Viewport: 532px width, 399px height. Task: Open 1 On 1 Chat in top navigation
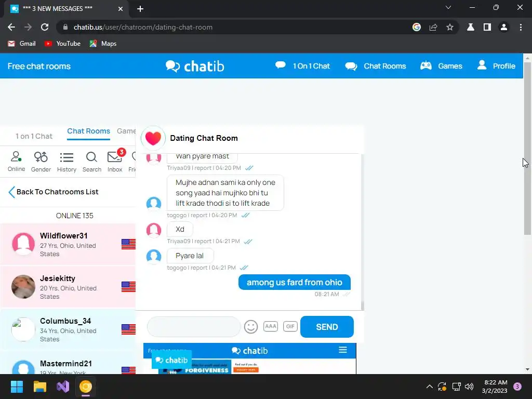pyautogui.click(x=302, y=66)
